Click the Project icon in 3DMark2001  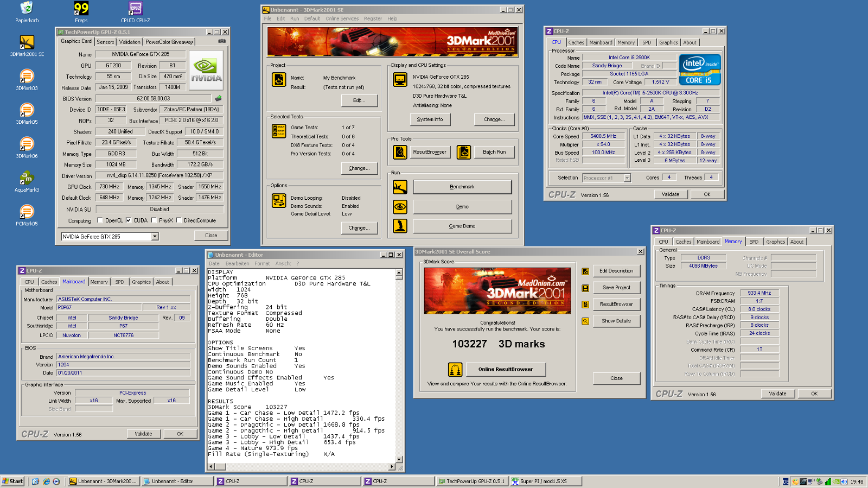click(279, 80)
